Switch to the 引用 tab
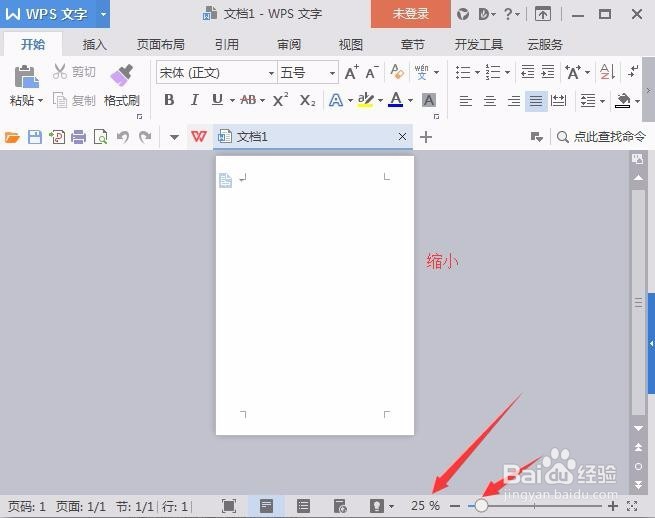The image size is (655, 518). (227, 44)
